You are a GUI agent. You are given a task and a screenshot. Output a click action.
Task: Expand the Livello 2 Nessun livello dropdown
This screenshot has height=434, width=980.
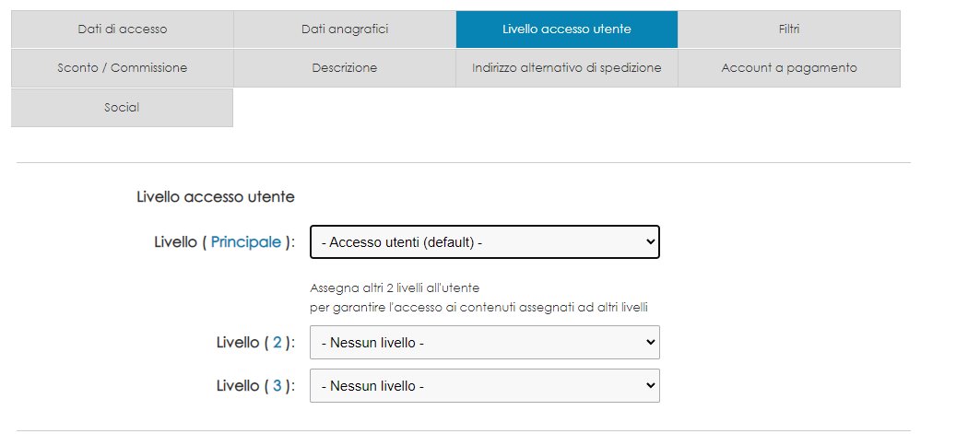[x=485, y=342]
